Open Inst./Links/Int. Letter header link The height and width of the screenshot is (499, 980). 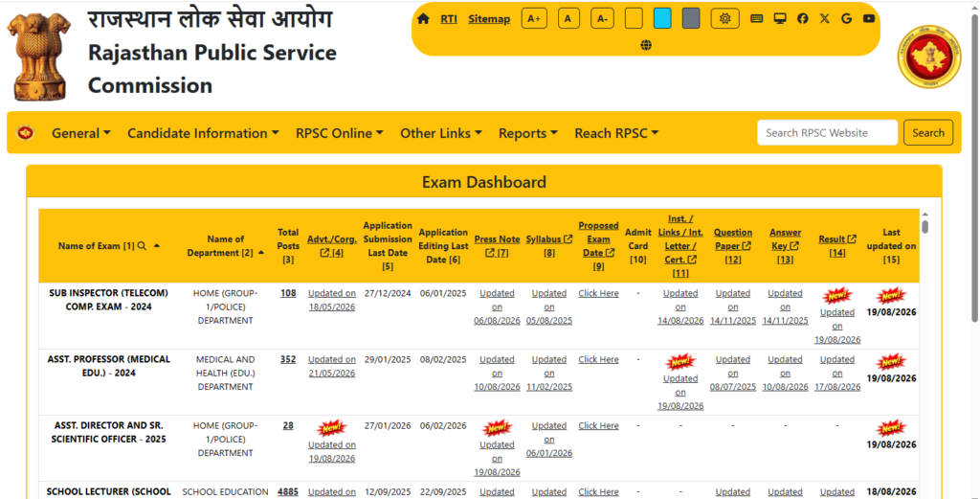tap(680, 246)
